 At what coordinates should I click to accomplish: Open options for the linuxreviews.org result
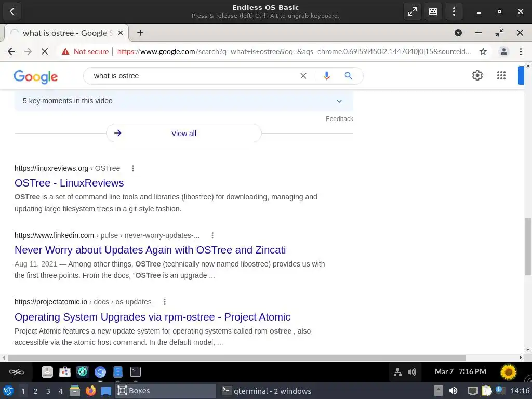133,168
